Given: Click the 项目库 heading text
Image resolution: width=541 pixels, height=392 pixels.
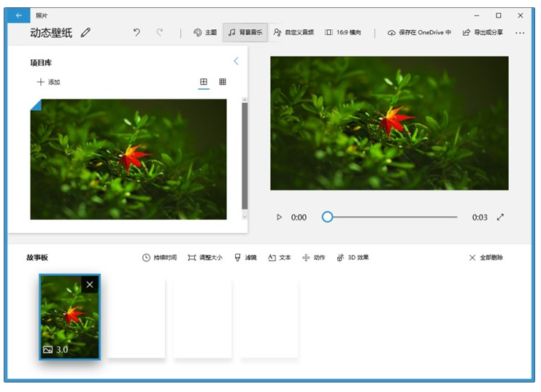Looking at the screenshot, I should point(41,63).
